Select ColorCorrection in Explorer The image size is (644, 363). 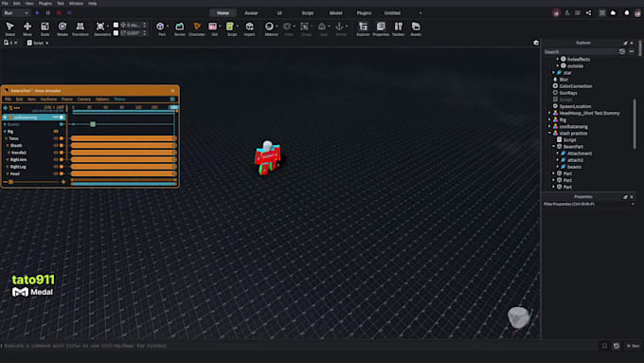pos(576,86)
